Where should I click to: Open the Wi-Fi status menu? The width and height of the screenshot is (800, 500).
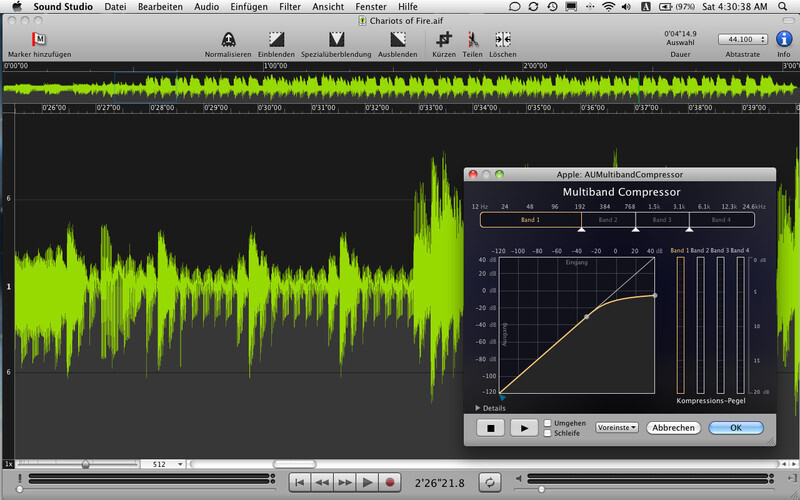(x=608, y=7)
